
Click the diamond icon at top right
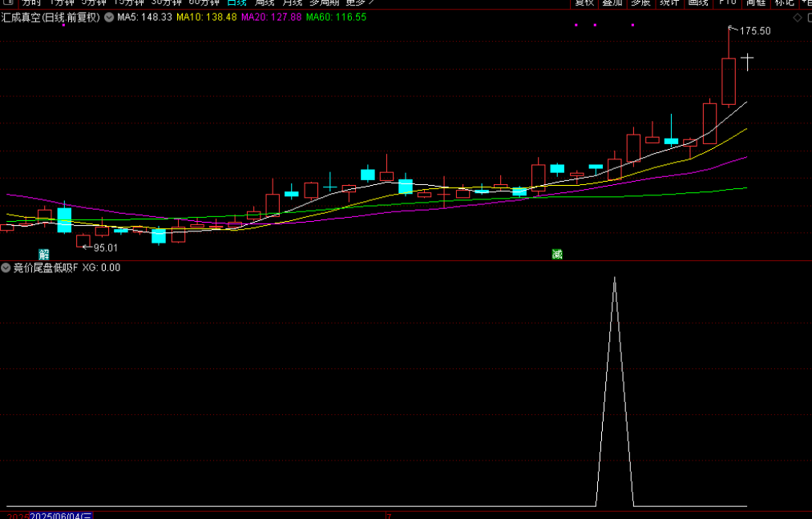pos(796,18)
